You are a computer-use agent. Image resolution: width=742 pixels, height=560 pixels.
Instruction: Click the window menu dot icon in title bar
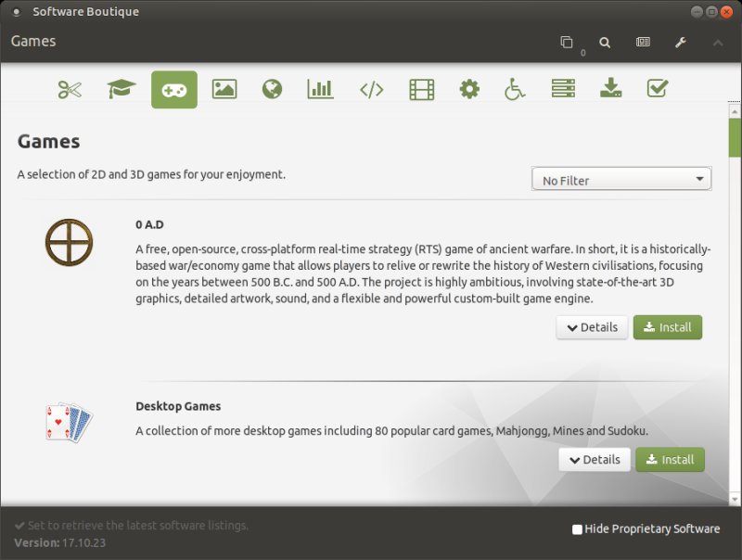16,12
